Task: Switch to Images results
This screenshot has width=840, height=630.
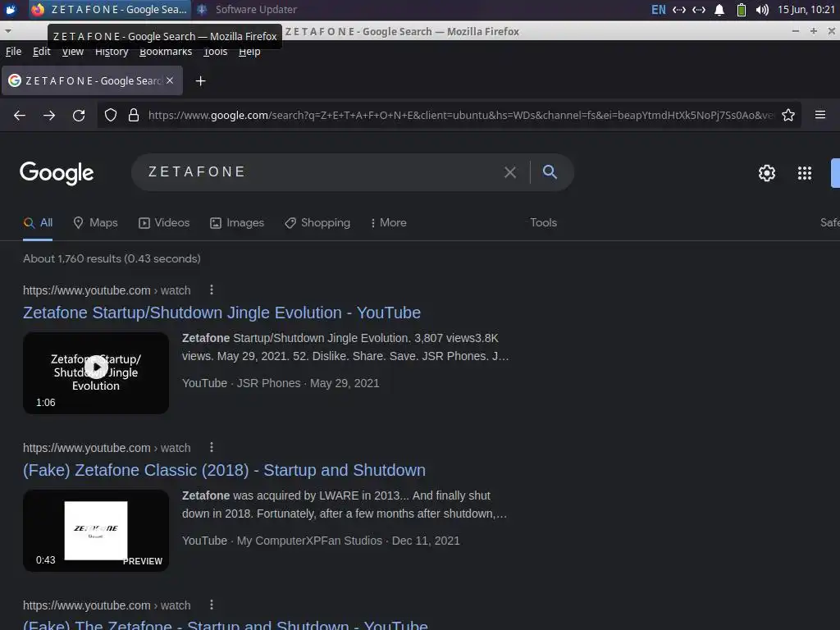Action: 237,223
